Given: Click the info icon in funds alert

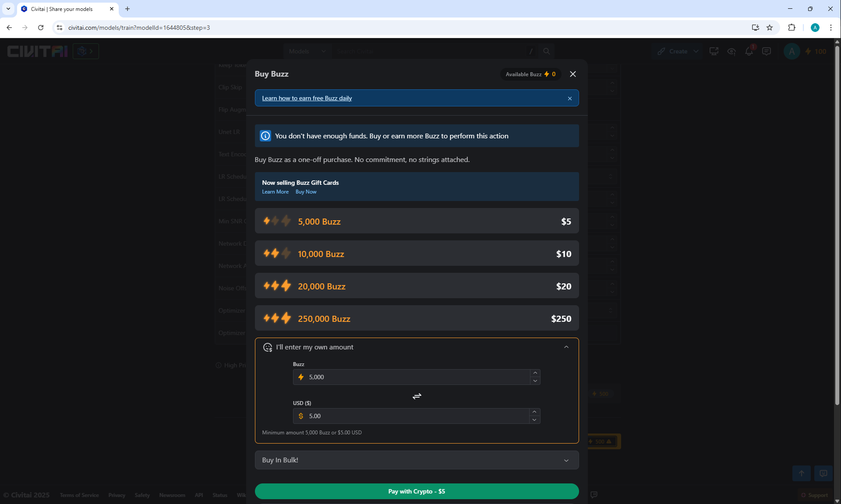Looking at the screenshot, I should [x=265, y=136].
